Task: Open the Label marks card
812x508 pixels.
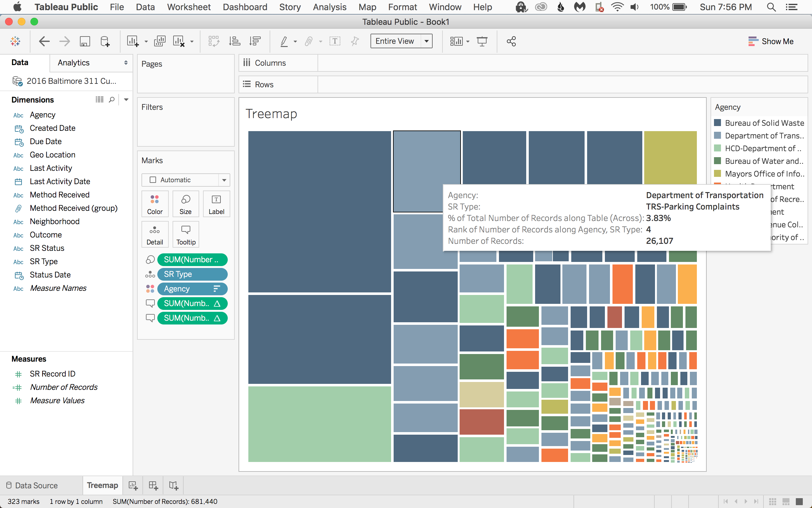Action: (x=216, y=204)
